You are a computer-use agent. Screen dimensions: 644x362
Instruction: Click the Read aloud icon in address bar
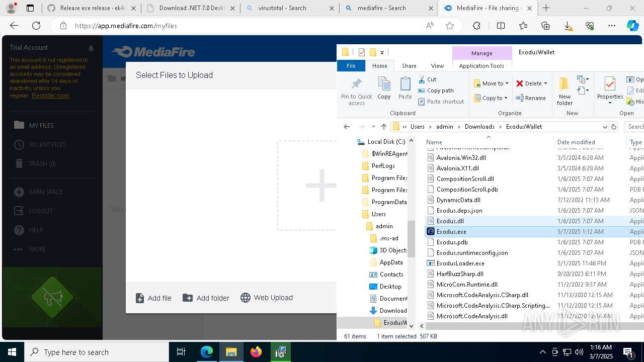point(430,26)
